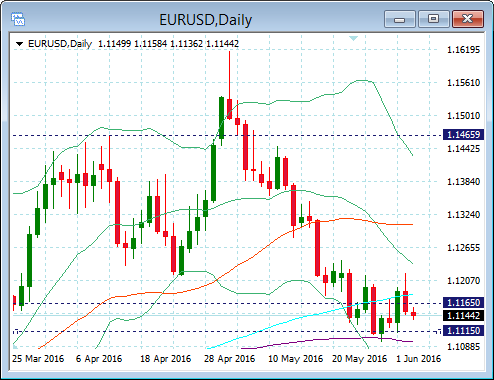Click the 1.15610 price scale value
This screenshot has width=494, height=380.
(463, 83)
